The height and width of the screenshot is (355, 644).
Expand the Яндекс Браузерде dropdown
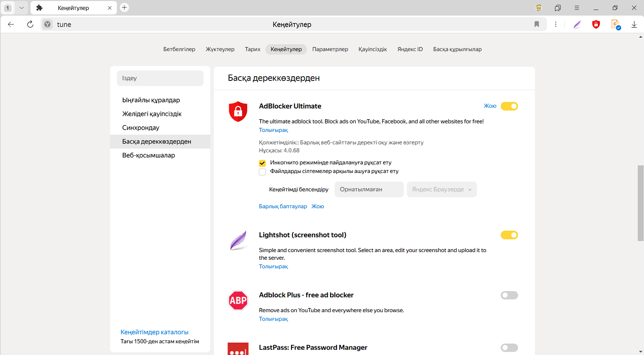[441, 190]
